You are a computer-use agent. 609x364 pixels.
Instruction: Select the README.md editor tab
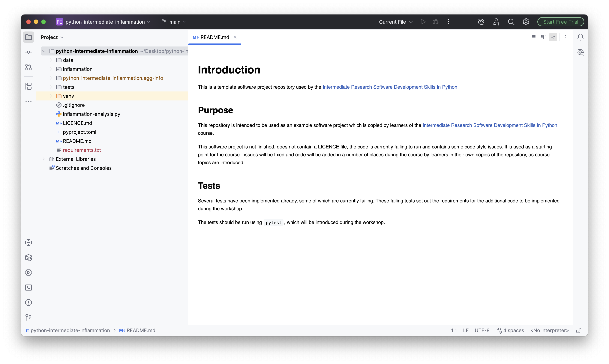pyautogui.click(x=214, y=37)
